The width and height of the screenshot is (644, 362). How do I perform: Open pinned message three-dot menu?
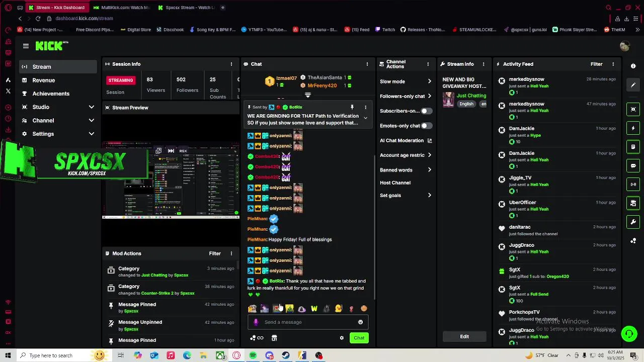(x=365, y=107)
